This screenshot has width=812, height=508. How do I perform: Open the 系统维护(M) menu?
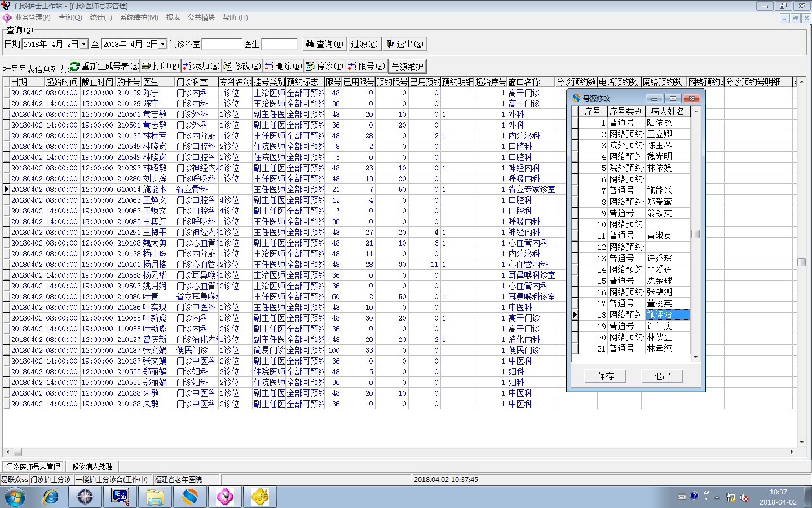139,17
